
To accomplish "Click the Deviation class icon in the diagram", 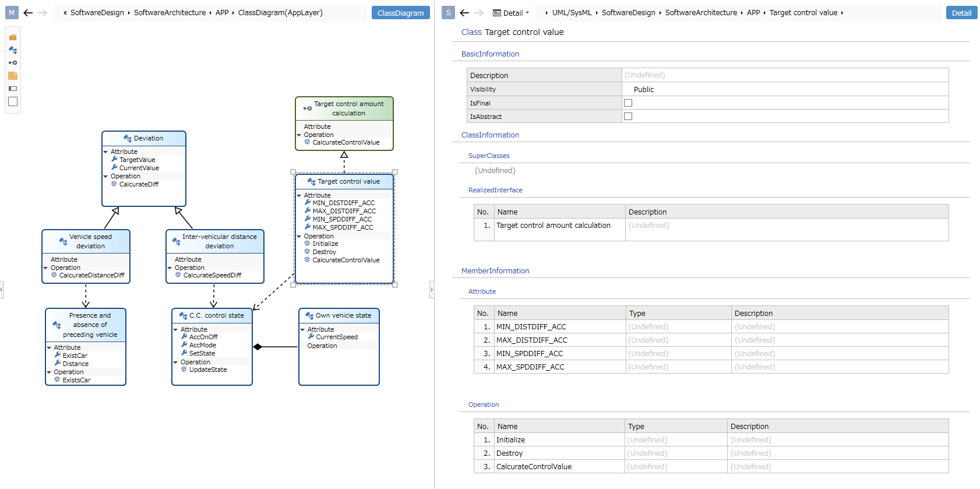I will point(128,139).
